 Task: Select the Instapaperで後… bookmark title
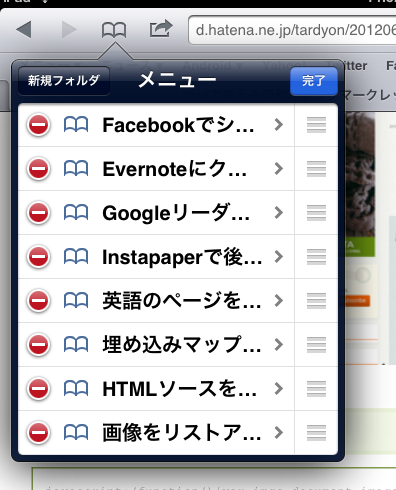[182, 257]
